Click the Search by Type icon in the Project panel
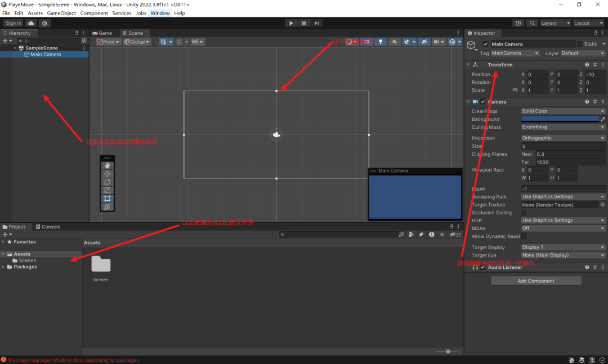 411,235
